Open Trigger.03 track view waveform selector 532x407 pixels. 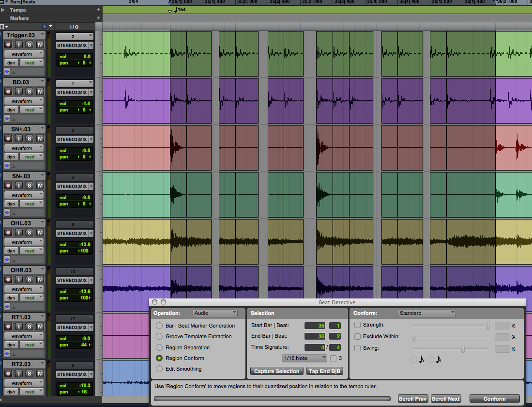[24, 54]
